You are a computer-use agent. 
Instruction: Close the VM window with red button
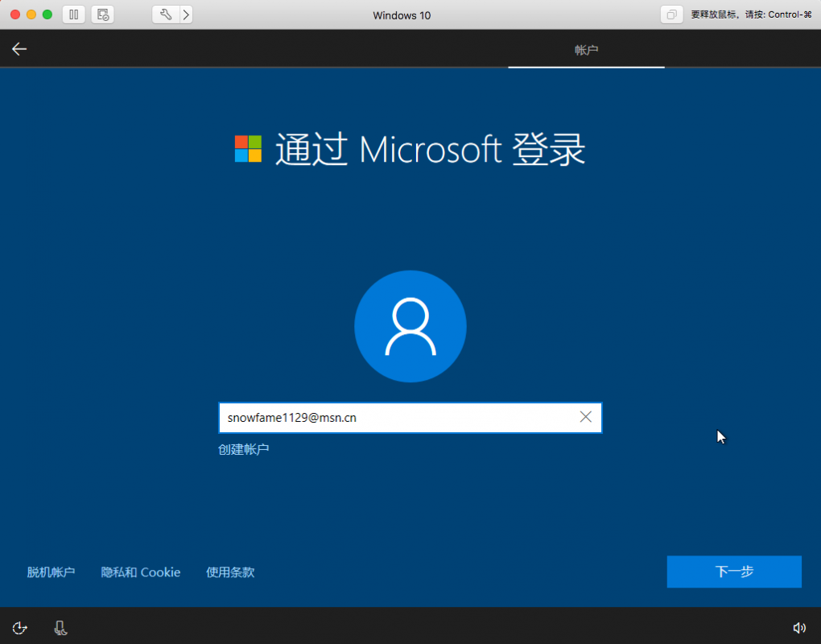[15, 14]
